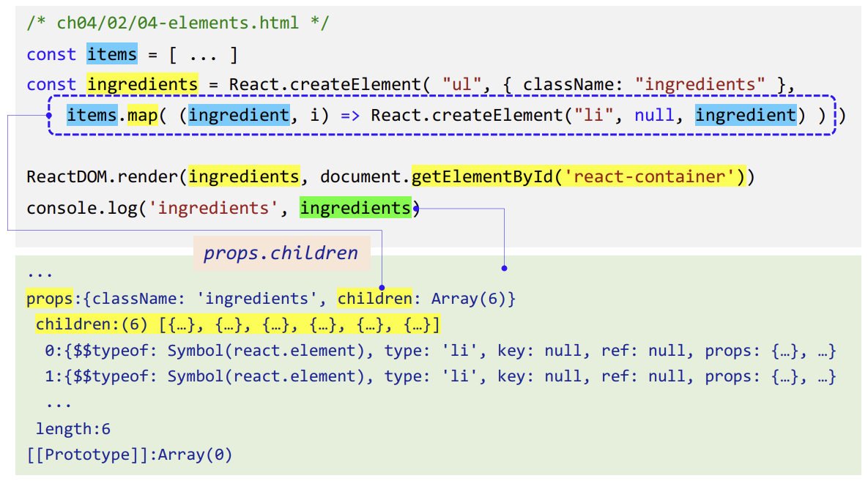Click the string "li" in inner createElement
The image size is (868, 481).
[x=593, y=115]
